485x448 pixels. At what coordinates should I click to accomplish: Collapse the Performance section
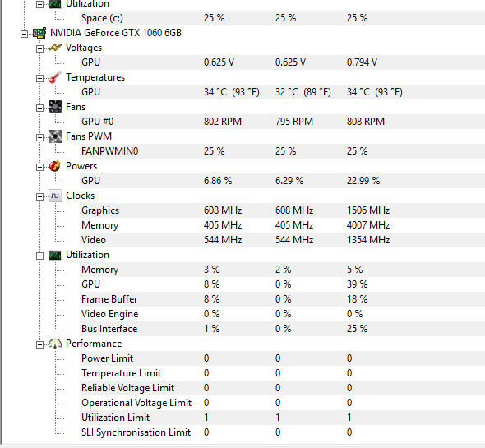coord(39,344)
